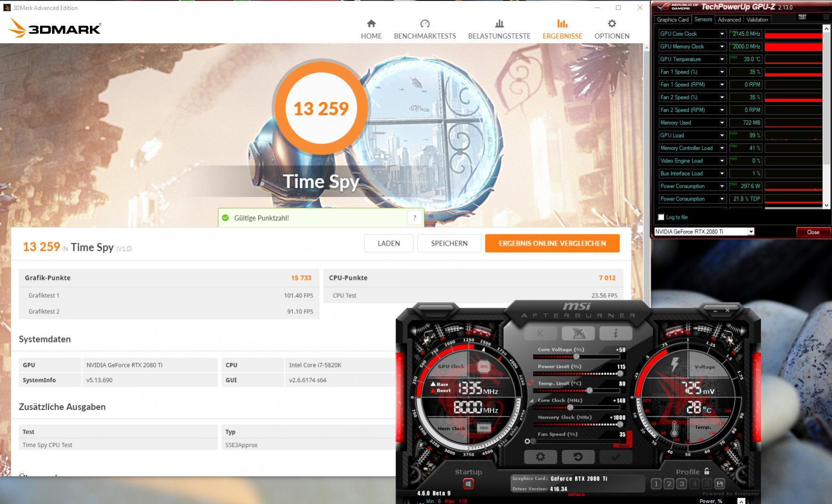Click the Power % expand arrow at bottom

[741, 501]
